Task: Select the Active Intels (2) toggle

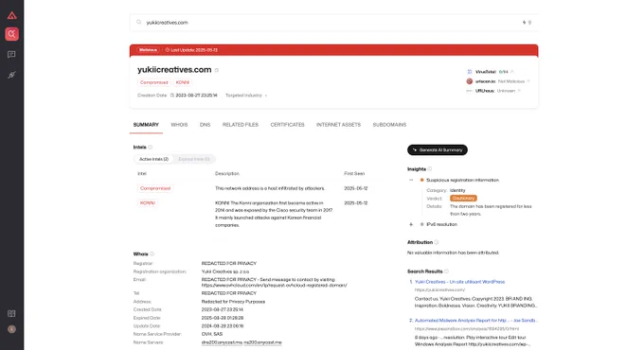Action: [153, 159]
